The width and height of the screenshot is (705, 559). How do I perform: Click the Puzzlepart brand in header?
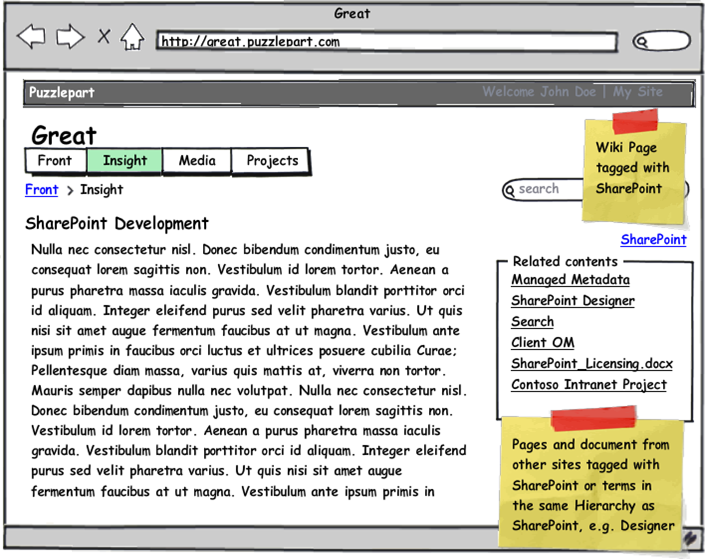(62, 93)
